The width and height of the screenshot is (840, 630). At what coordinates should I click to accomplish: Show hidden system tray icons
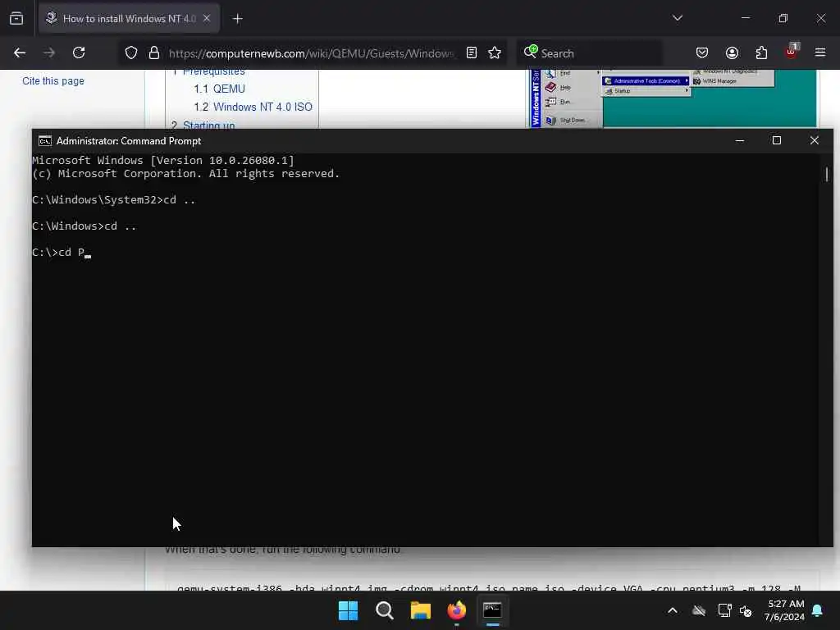click(x=673, y=610)
